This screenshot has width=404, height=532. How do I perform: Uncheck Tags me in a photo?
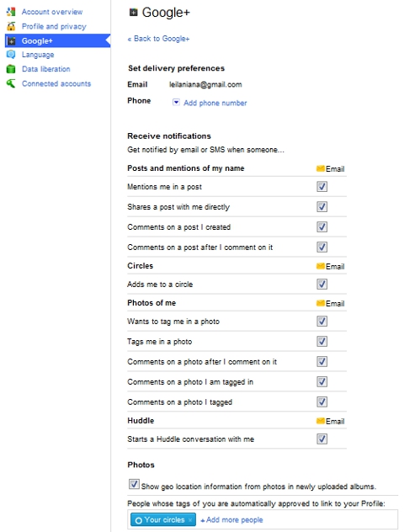click(322, 341)
